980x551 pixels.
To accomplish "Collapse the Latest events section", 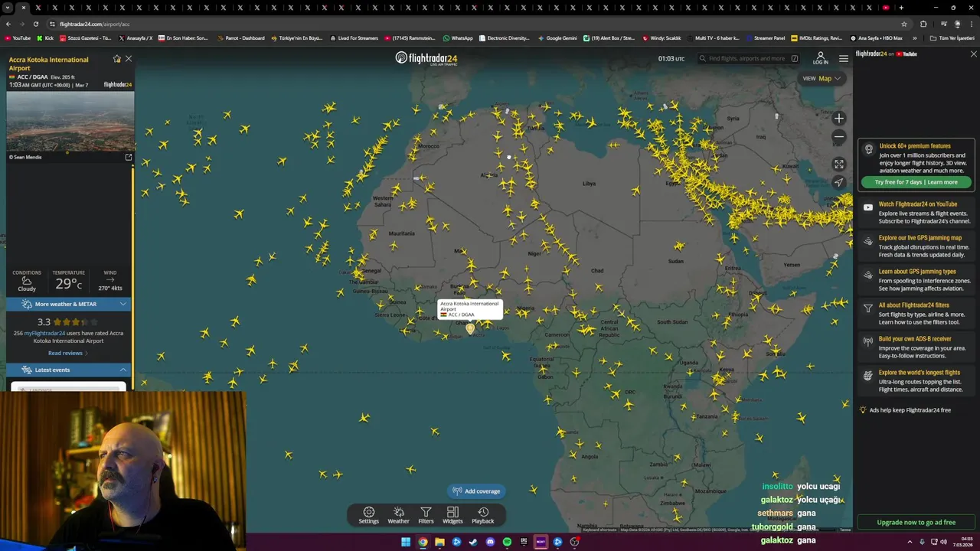I will [x=69, y=370].
